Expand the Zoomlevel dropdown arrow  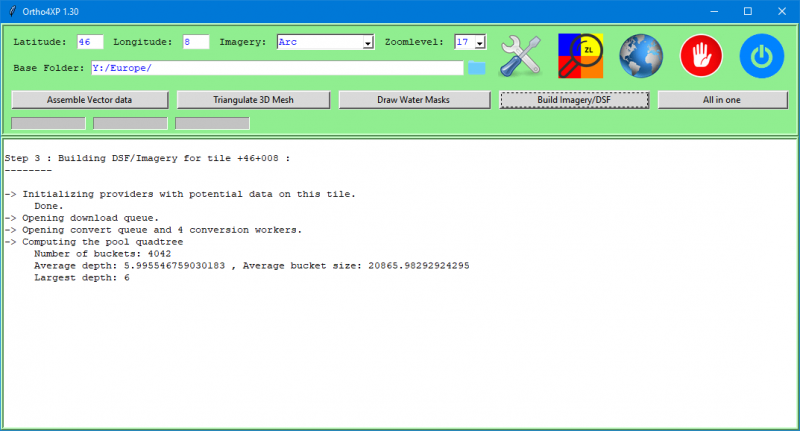coord(480,42)
